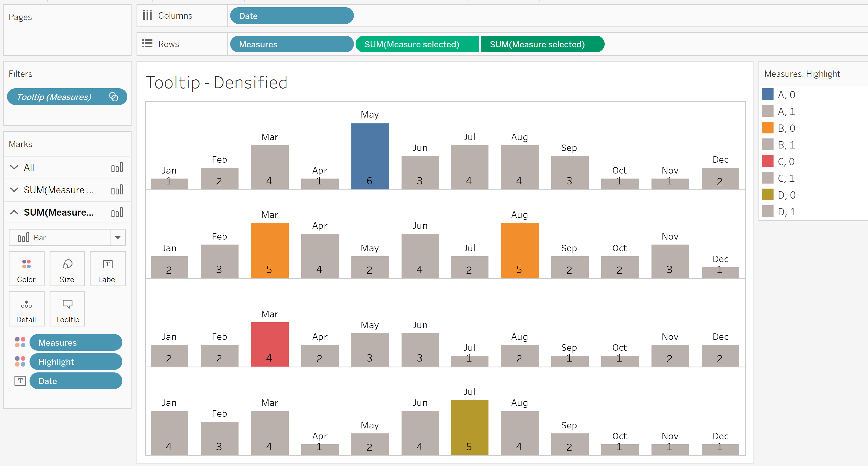
Task: Click text label icon beside Date pill
Action: click(x=20, y=381)
